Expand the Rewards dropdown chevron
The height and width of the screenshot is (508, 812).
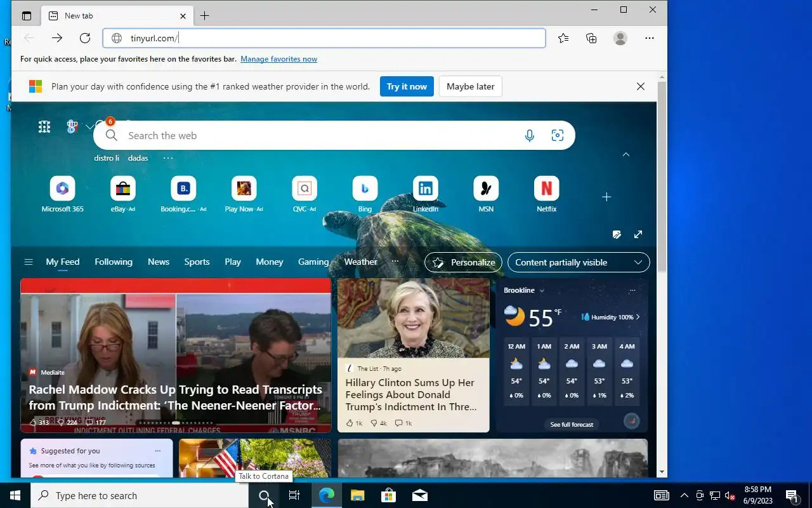[x=89, y=127]
